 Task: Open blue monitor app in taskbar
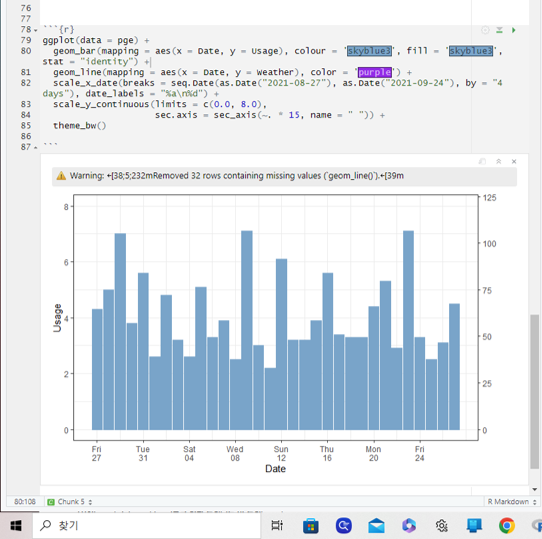474,526
